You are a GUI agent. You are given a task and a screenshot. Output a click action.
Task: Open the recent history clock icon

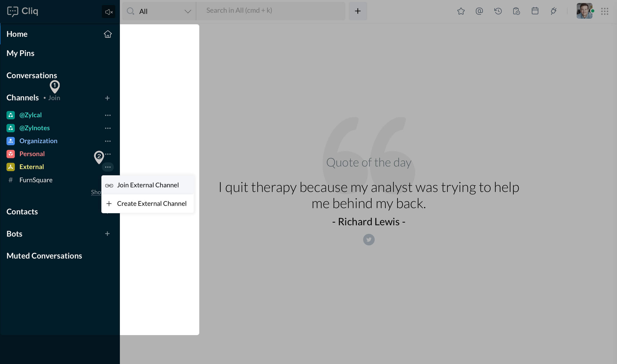coord(498,11)
